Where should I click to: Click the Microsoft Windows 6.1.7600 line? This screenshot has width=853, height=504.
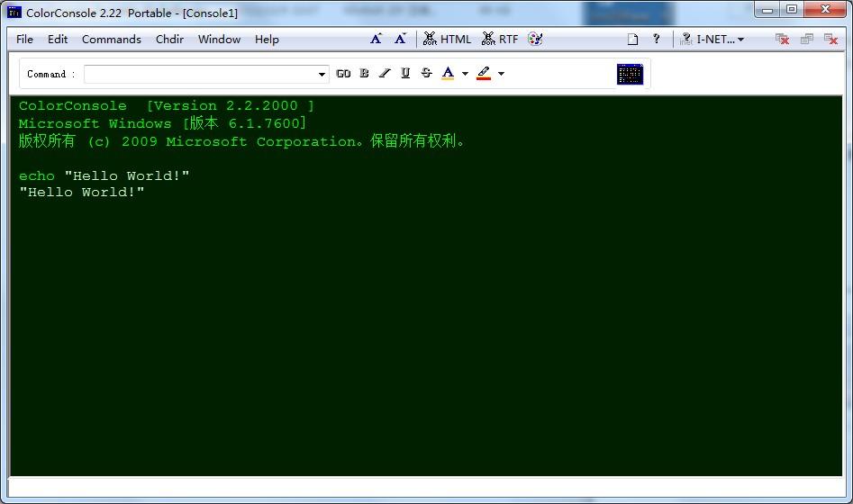click(x=163, y=123)
